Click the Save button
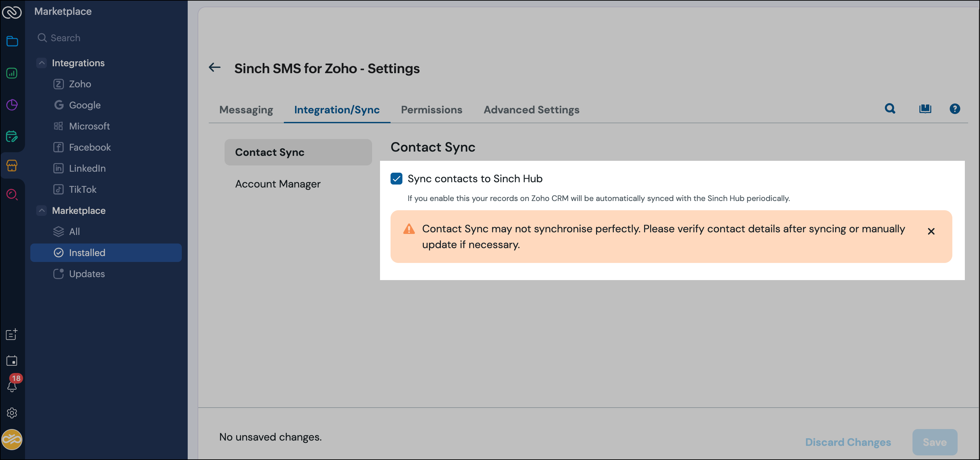 click(935, 442)
